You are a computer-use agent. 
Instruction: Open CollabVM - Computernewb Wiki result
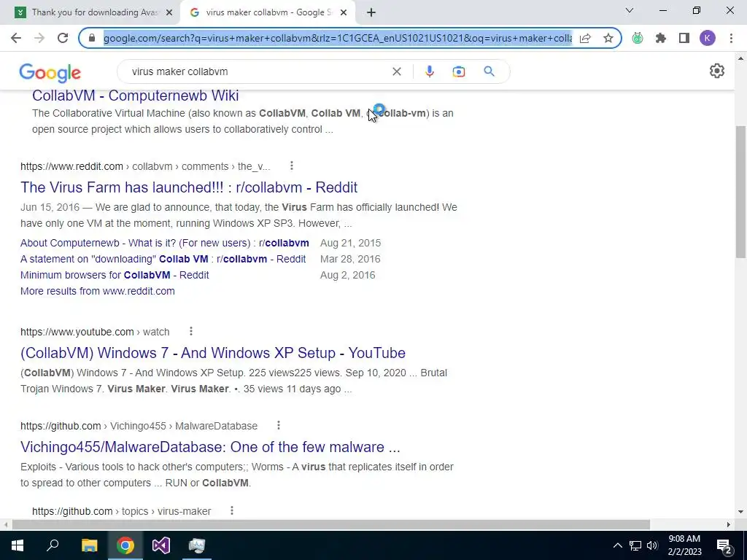pyautogui.click(x=135, y=96)
